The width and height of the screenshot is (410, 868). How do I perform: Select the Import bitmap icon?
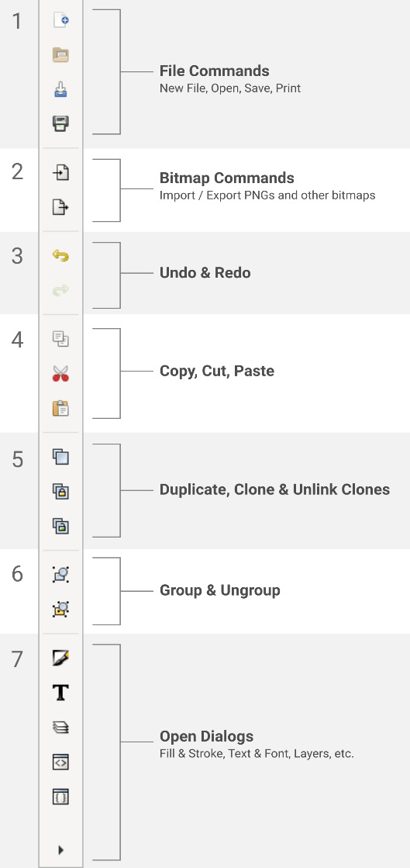tap(61, 173)
